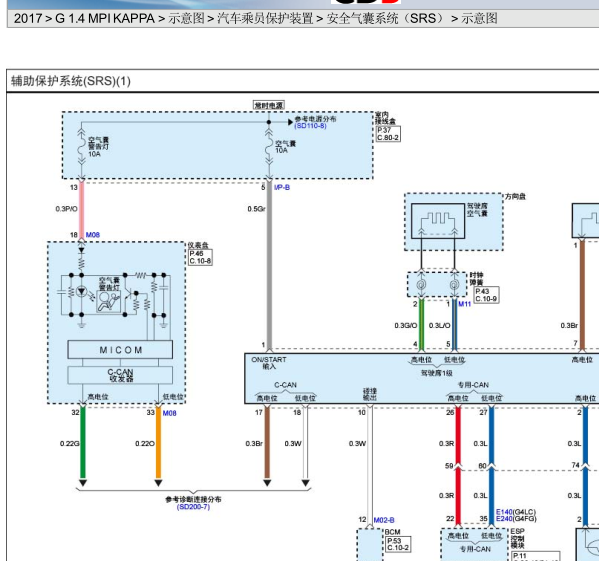The width and height of the screenshot is (599, 561).
Task: Click the E140 connector link
Action: 504,512
